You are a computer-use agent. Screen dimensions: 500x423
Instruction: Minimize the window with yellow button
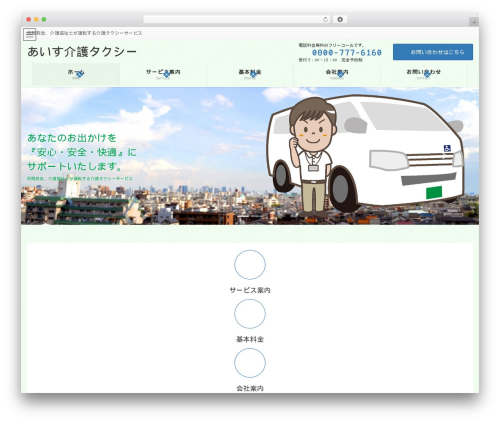click(x=36, y=19)
